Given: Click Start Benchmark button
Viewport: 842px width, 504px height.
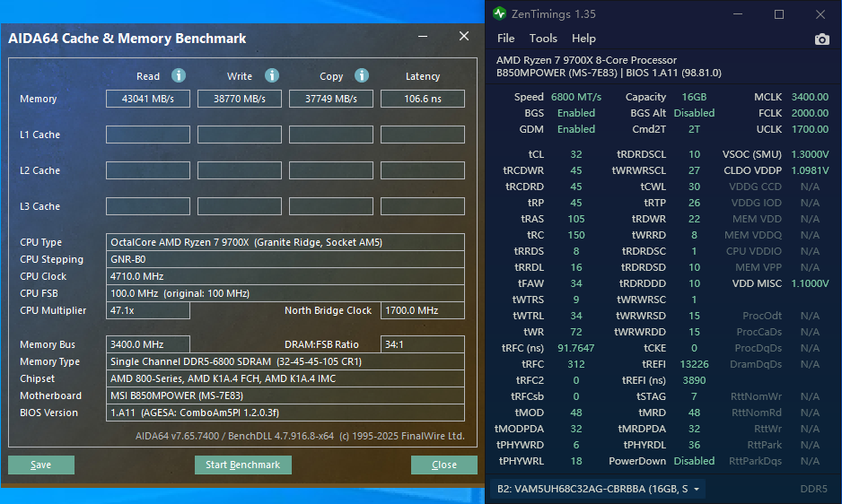Looking at the screenshot, I should (242, 465).
